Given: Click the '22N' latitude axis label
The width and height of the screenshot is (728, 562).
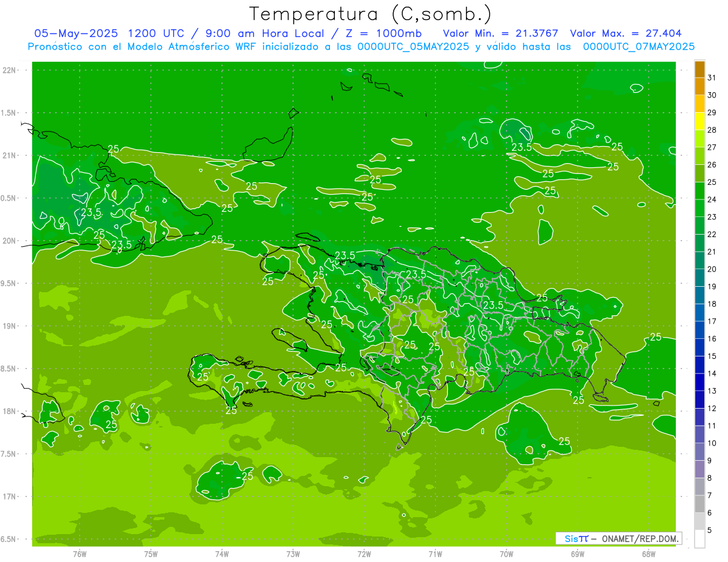Looking at the screenshot, I should (9, 70).
